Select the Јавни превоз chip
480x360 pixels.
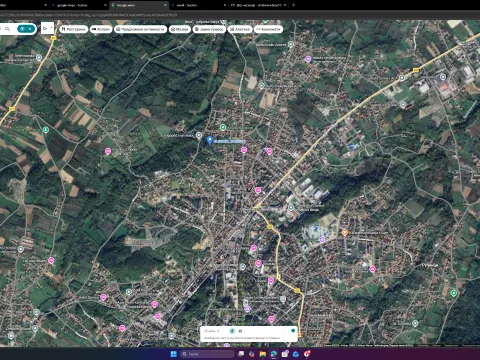tap(209, 29)
